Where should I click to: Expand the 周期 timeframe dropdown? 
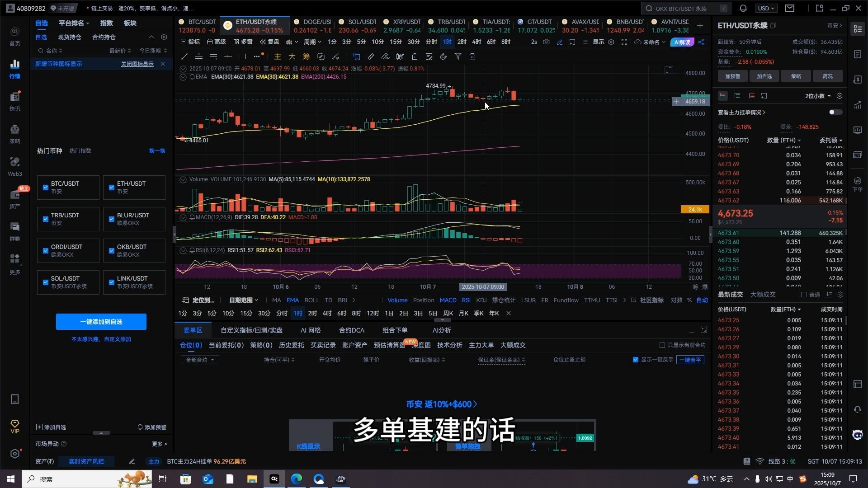[312, 42]
